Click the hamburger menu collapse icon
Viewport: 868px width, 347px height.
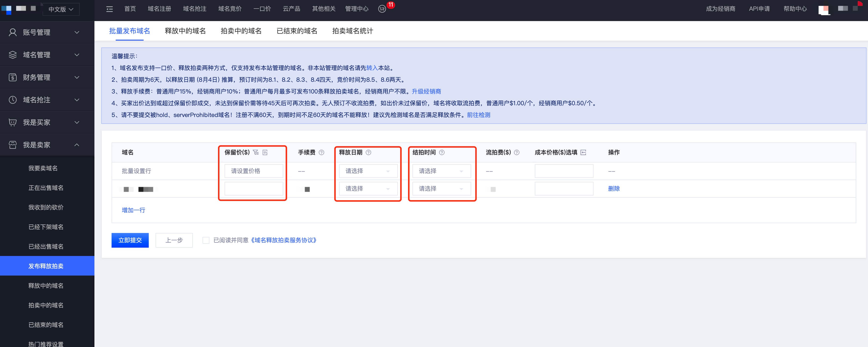(x=110, y=9)
